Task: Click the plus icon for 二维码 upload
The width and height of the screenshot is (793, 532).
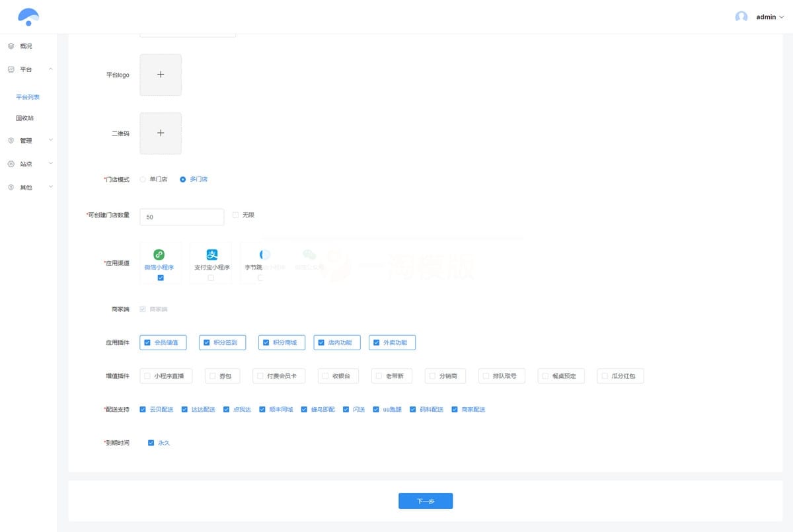Action: pos(161,133)
